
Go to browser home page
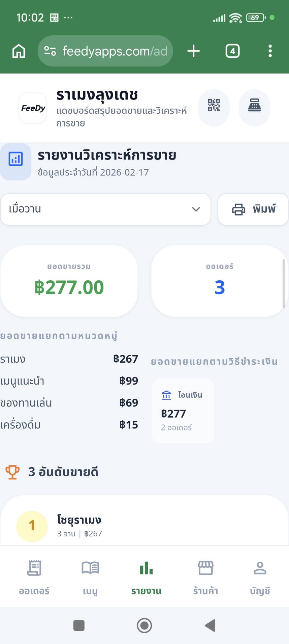click(x=19, y=51)
